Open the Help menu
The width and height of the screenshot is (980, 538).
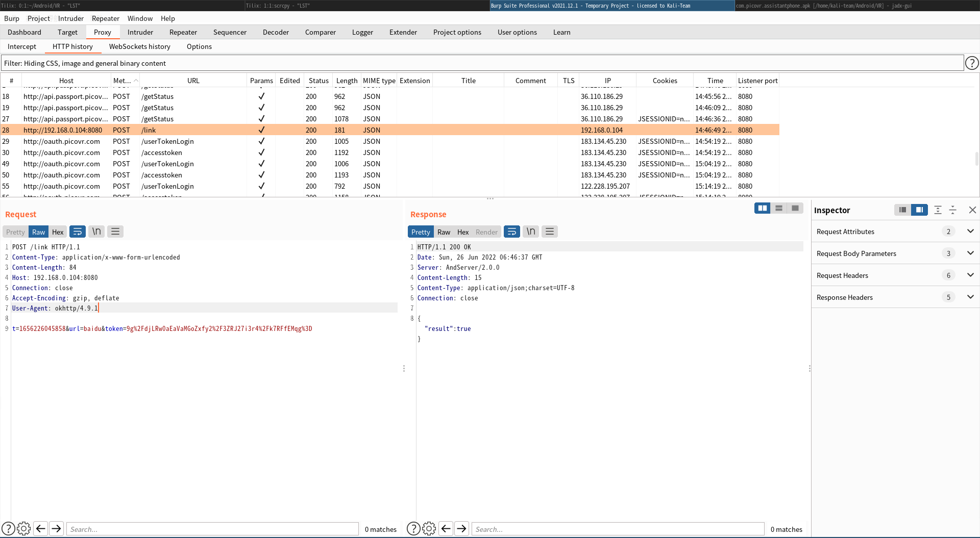pos(168,18)
